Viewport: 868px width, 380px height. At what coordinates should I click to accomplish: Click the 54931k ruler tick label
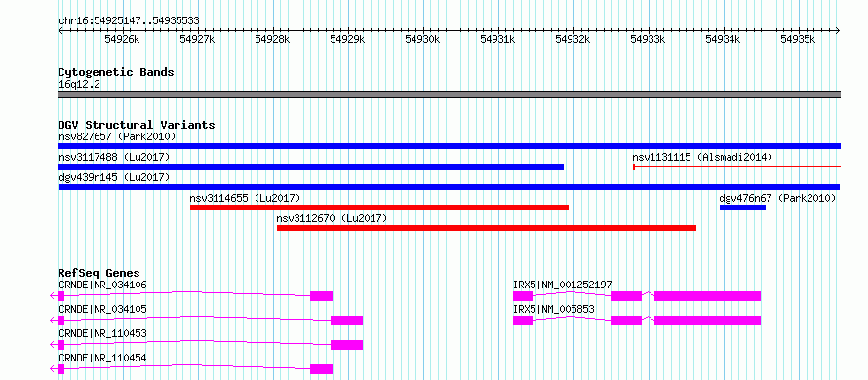497,40
